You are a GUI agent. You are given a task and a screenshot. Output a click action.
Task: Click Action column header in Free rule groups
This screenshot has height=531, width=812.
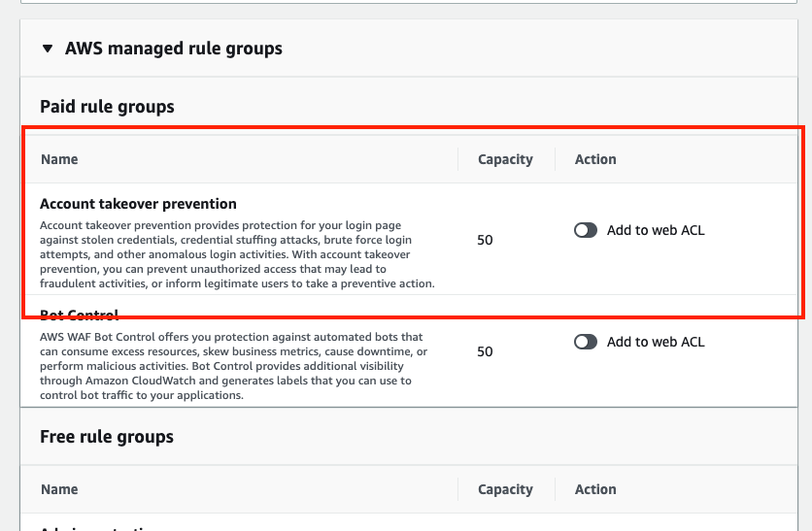tap(595, 489)
